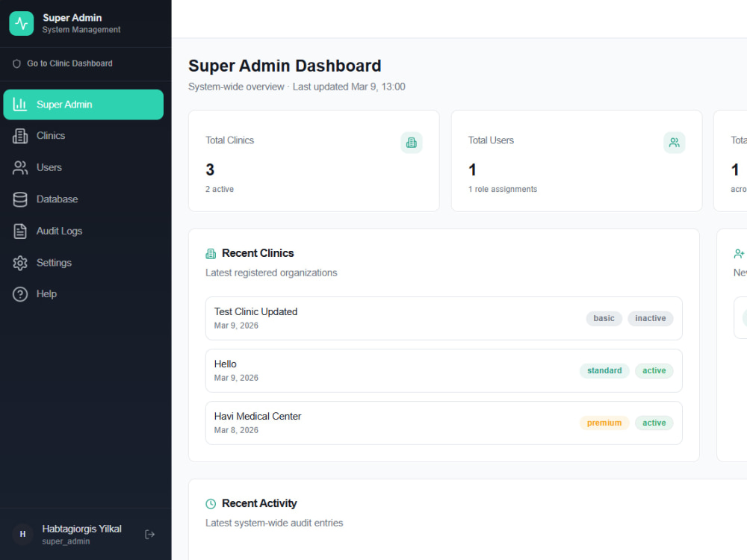Select the Total Users card
The image size is (747, 560).
[577, 161]
